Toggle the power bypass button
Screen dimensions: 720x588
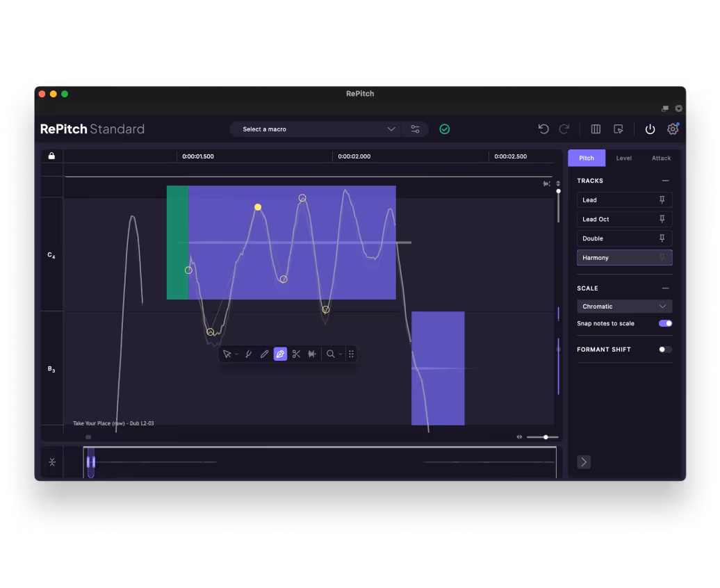650,129
